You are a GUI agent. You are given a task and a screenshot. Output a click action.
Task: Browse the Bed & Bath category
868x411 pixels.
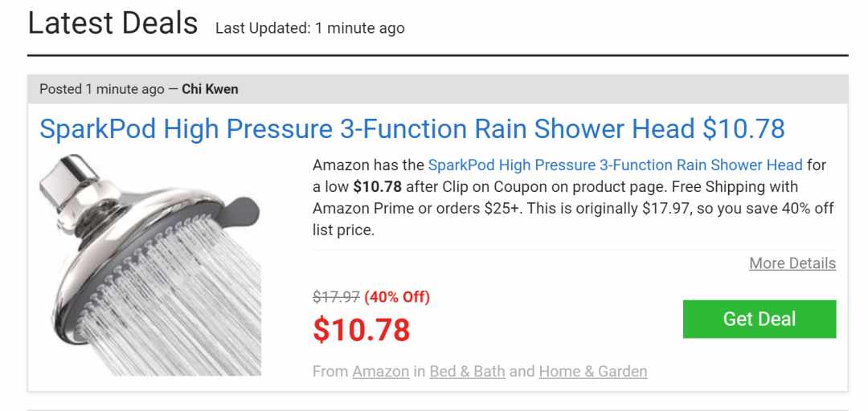click(467, 371)
